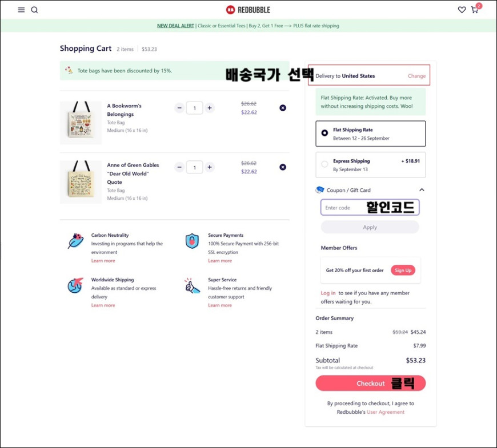
Task: Open the A Bookworm's Belongings product title
Action: (x=125, y=110)
